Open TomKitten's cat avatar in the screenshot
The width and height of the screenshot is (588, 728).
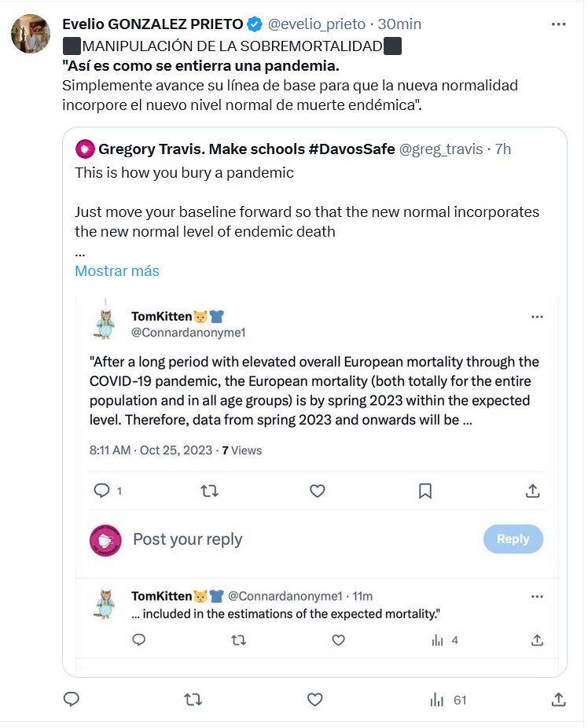point(105,322)
